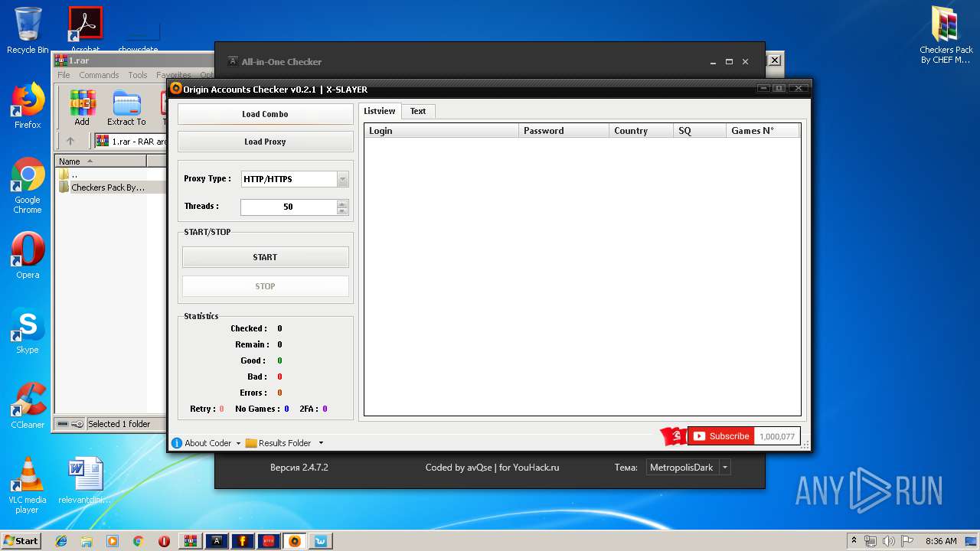Click the 1,000,077 subscriber count
The height and width of the screenshot is (551, 980).
(777, 436)
